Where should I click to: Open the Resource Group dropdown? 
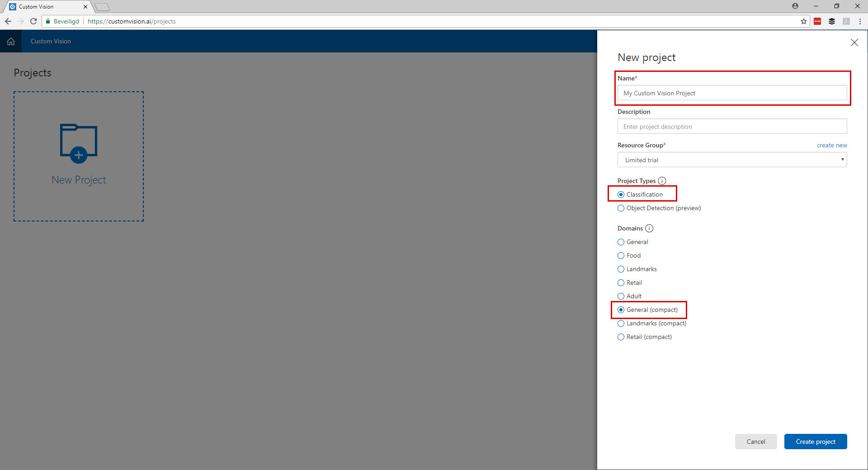click(732, 160)
